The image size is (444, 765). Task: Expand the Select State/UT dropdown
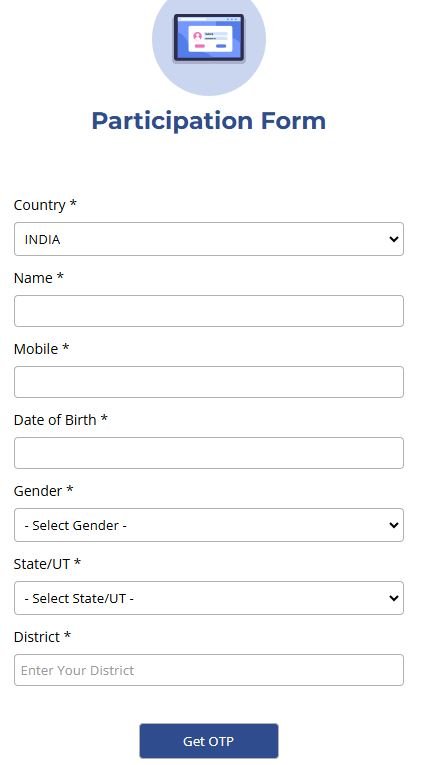(x=209, y=598)
